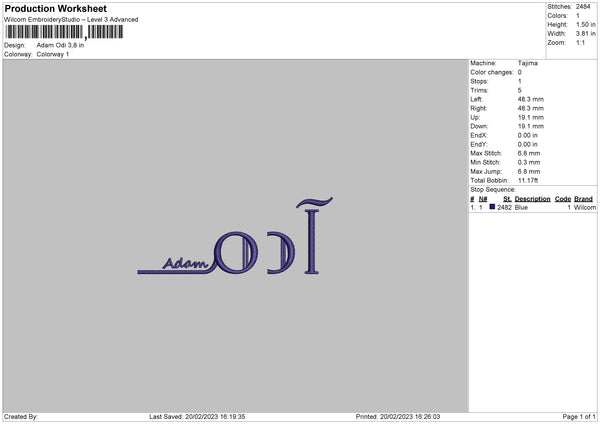Click the stitch count '2482' in stop sequence
This screenshot has width=600, height=424.
coord(504,207)
